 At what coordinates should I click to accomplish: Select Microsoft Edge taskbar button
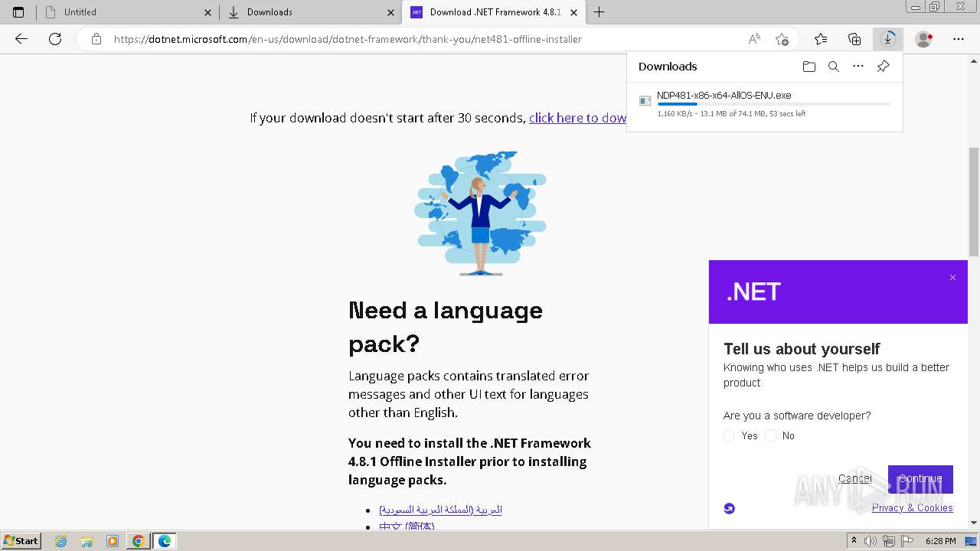click(165, 541)
